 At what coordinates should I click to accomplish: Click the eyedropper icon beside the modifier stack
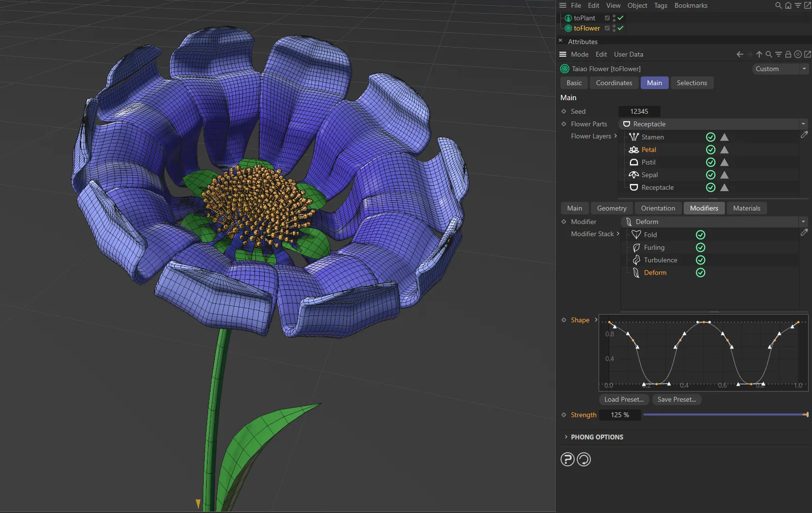click(x=804, y=233)
